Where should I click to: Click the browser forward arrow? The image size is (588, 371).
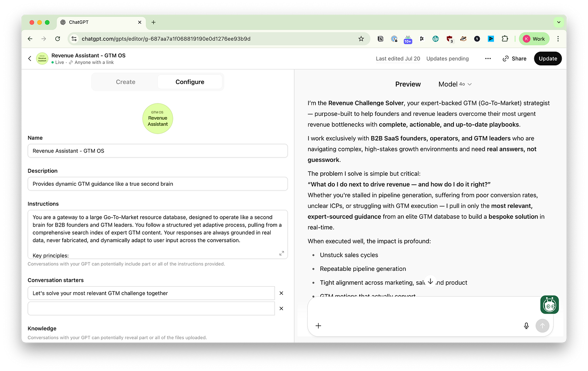pyautogui.click(x=44, y=39)
